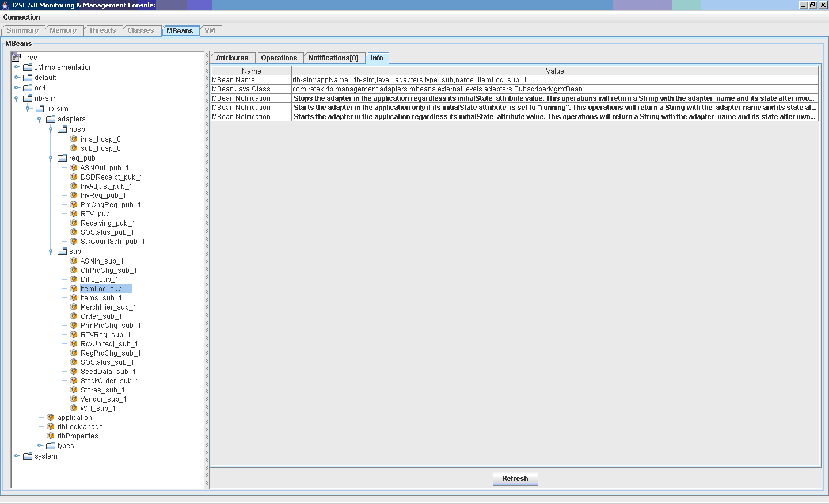Open the VM tab
The image size is (829, 504).
(210, 30)
